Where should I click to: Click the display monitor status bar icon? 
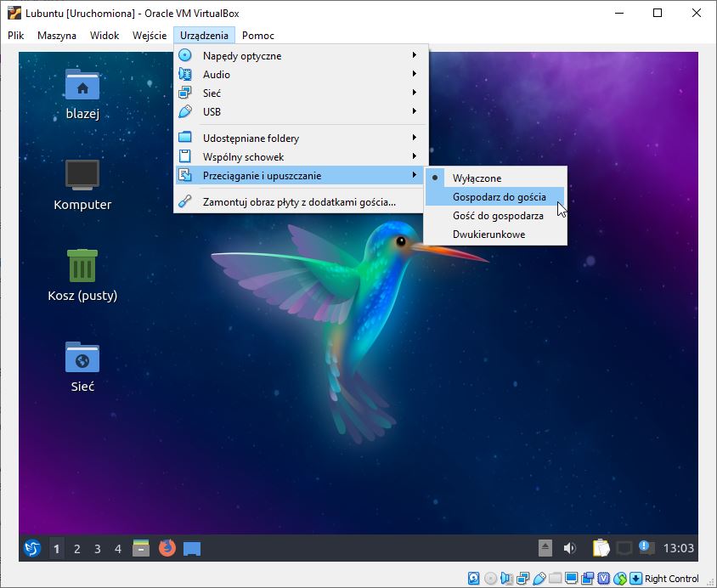(x=571, y=579)
